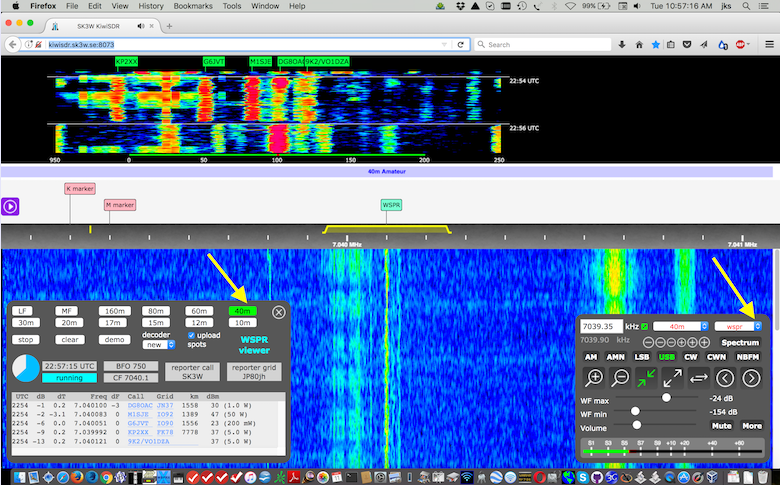Screen dimensions: 780x485
Task: Click the page-right arrow circle icon
Action: click(751, 377)
